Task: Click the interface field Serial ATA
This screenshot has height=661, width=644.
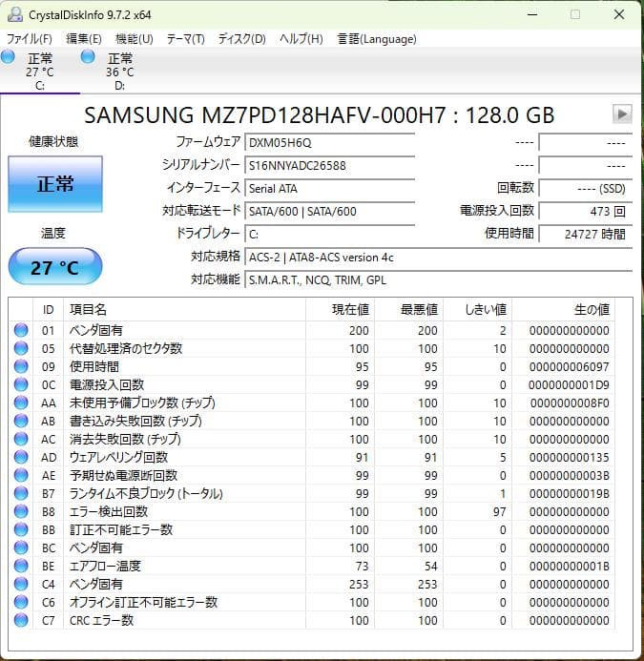Action: coord(330,188)
